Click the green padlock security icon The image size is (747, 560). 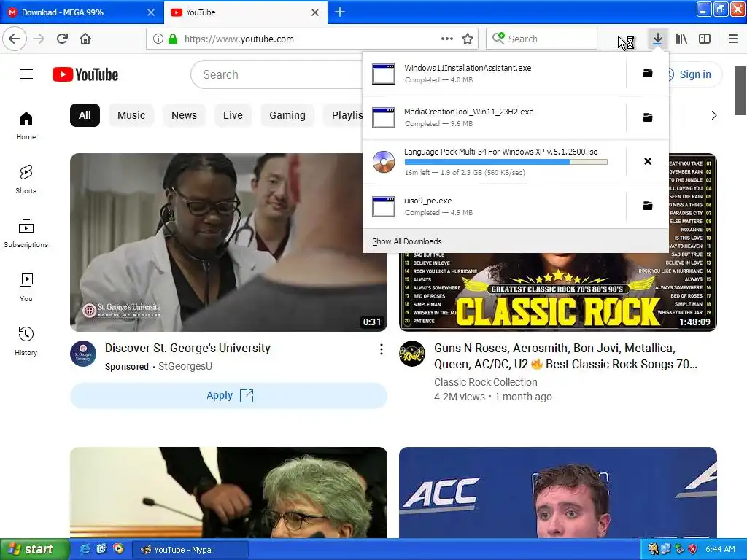pos(173,39)
